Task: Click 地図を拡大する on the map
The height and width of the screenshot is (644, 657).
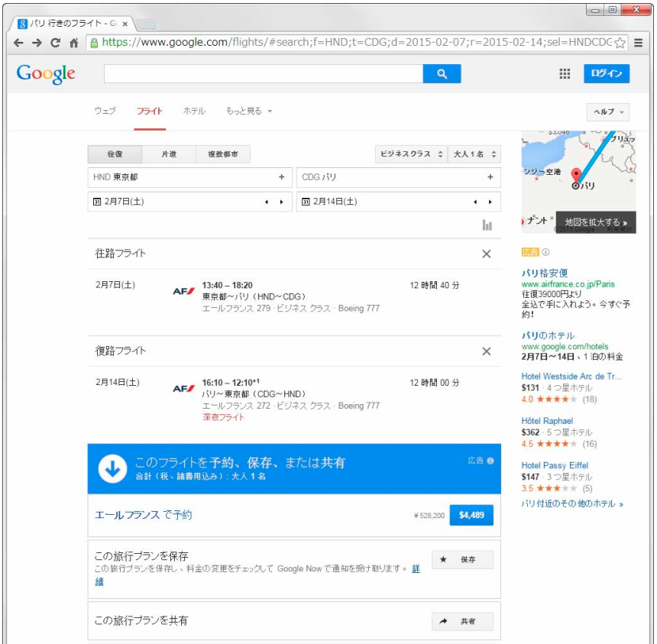Action: (x=596, y=222)
